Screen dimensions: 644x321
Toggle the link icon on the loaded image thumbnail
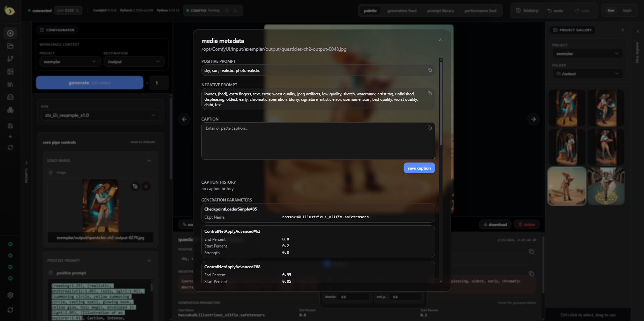click(135, 186)
